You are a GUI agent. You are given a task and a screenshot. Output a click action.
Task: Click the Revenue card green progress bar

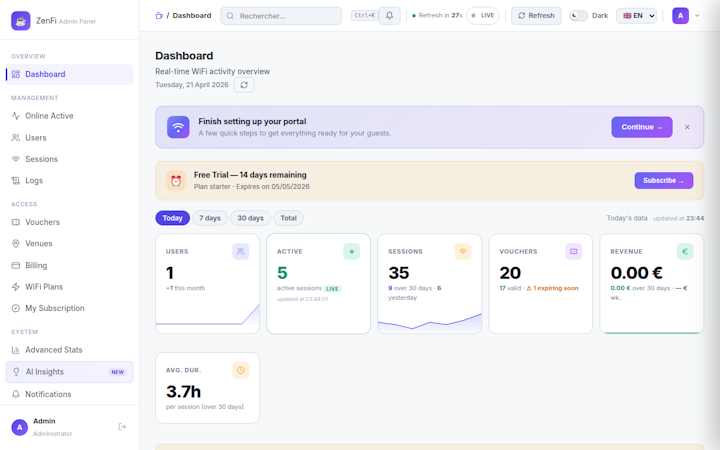point(652,332)
